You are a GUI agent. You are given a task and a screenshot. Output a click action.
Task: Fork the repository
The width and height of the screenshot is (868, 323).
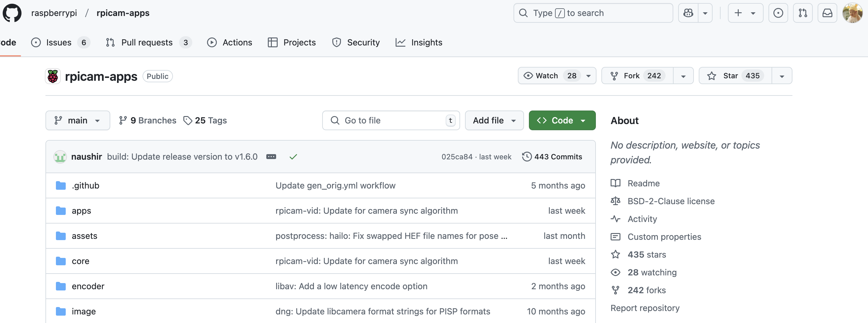(638, 76)
